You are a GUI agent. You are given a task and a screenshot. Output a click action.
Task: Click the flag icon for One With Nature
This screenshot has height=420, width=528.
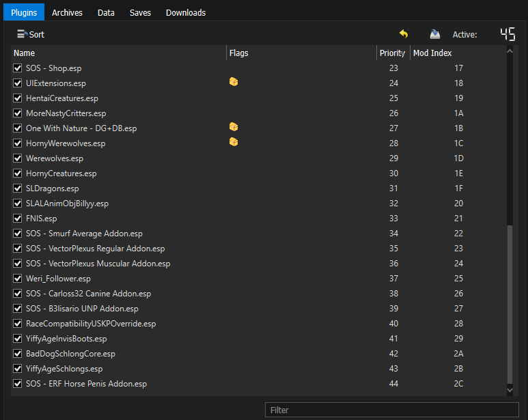tap(234, 127)
